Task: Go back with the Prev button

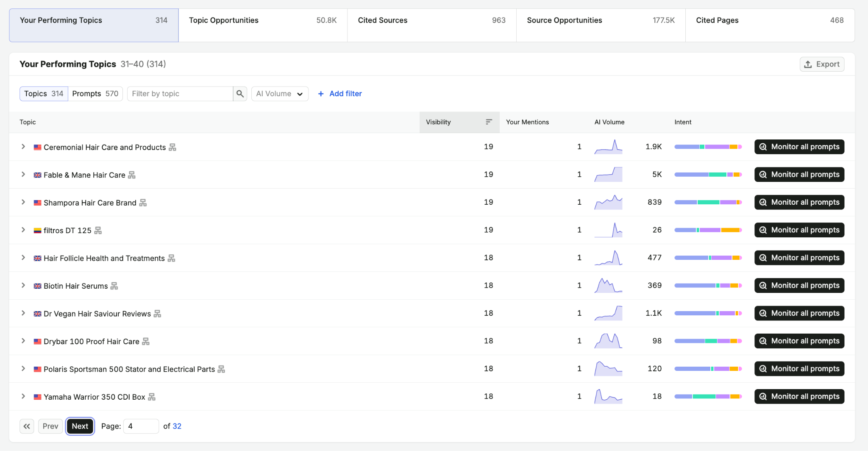Action: coord(50,426)
